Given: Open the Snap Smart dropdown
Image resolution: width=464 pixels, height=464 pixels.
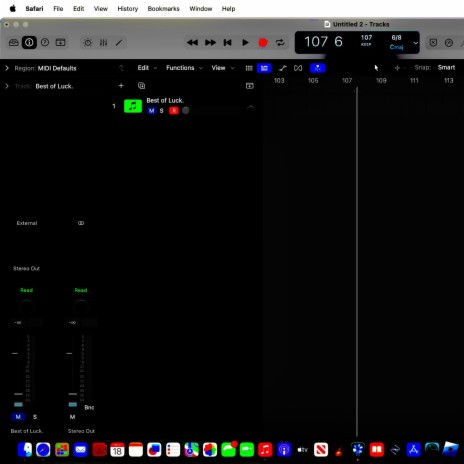Looking at the screenshot, I should [x=446, y=67].
